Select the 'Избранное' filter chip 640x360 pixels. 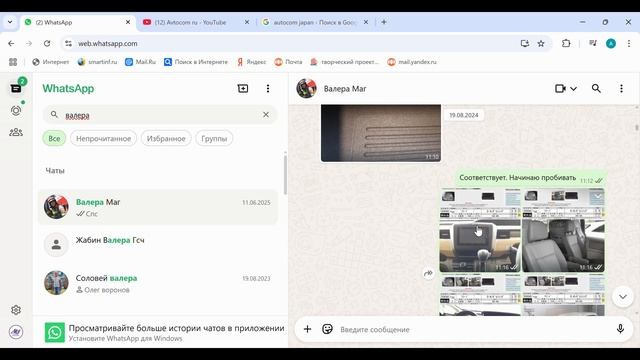pyautogui.click(x=166, y=138)
